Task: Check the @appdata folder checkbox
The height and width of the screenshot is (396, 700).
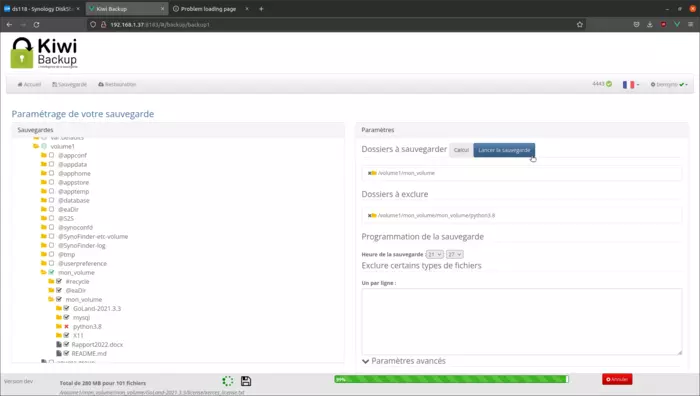Action: pos(51,164)
